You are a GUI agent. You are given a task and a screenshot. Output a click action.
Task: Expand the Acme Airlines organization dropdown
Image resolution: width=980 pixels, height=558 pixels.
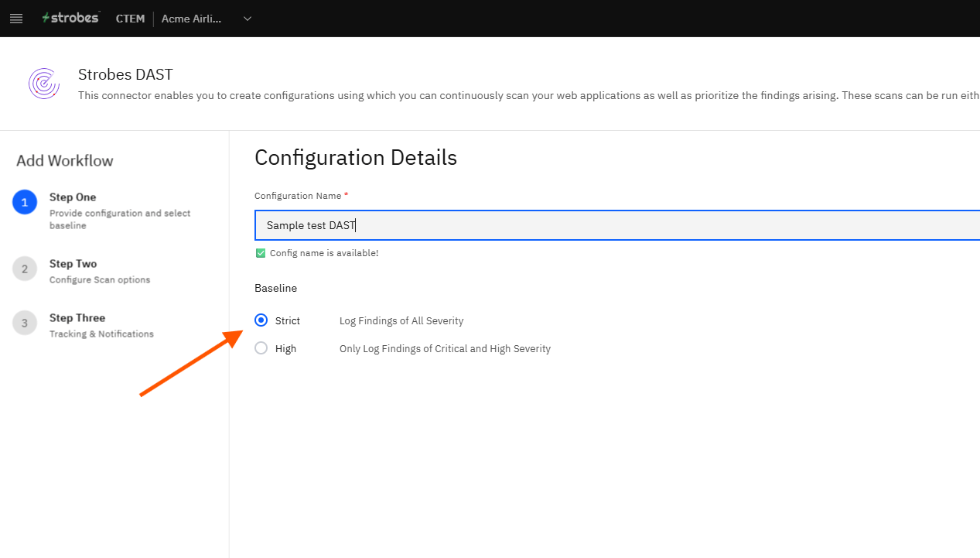pos(248,19)
